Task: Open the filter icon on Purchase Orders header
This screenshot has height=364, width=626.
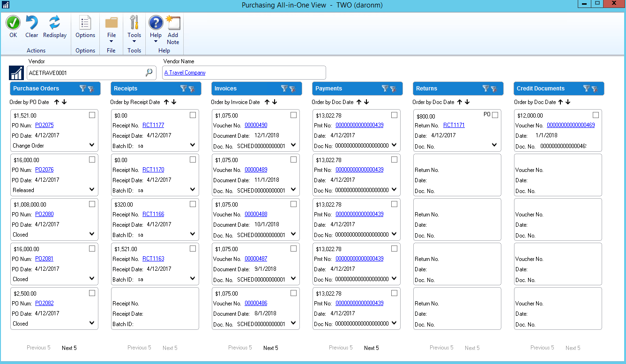Action: tap(82, 88)
